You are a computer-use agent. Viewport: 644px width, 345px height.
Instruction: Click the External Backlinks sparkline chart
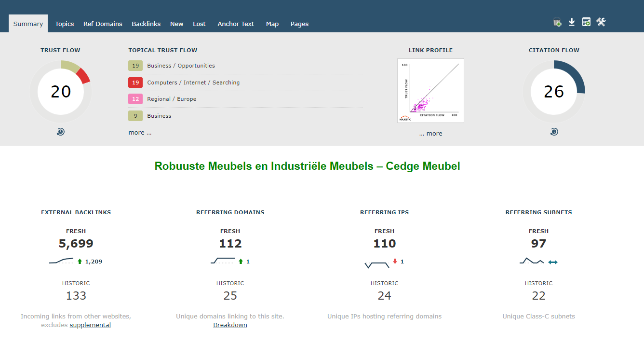(x=61, y=262)
